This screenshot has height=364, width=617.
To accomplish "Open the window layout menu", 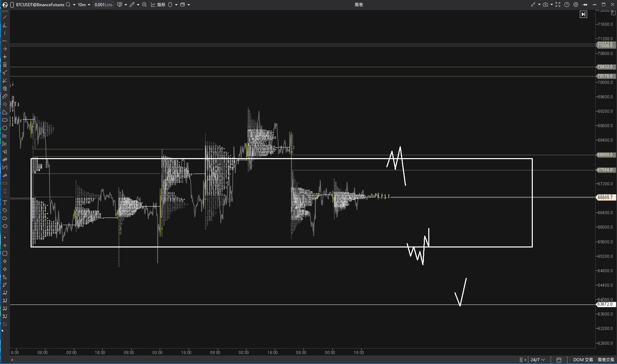I will [183, 4].
